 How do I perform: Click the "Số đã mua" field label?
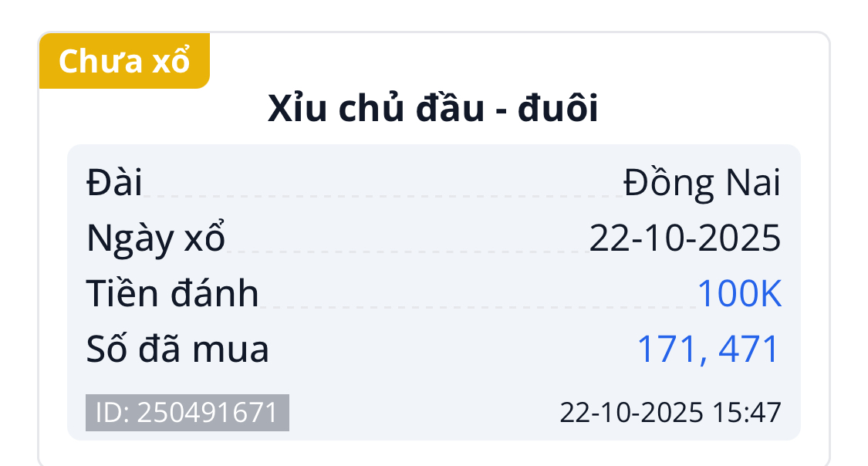coord(177,349)
